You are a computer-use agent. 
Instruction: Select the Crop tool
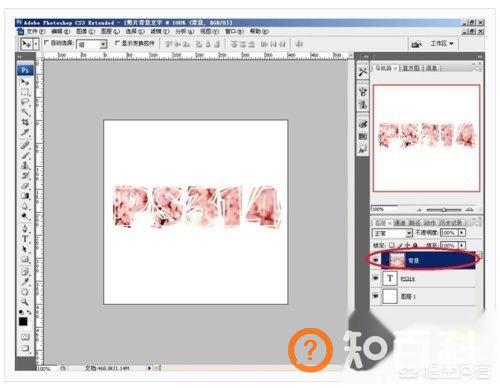click(25, 122)
